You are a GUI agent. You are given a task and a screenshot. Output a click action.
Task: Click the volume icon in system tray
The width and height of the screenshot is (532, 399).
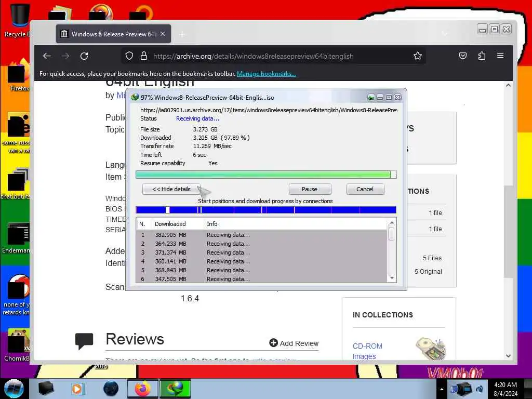point(480,389)
